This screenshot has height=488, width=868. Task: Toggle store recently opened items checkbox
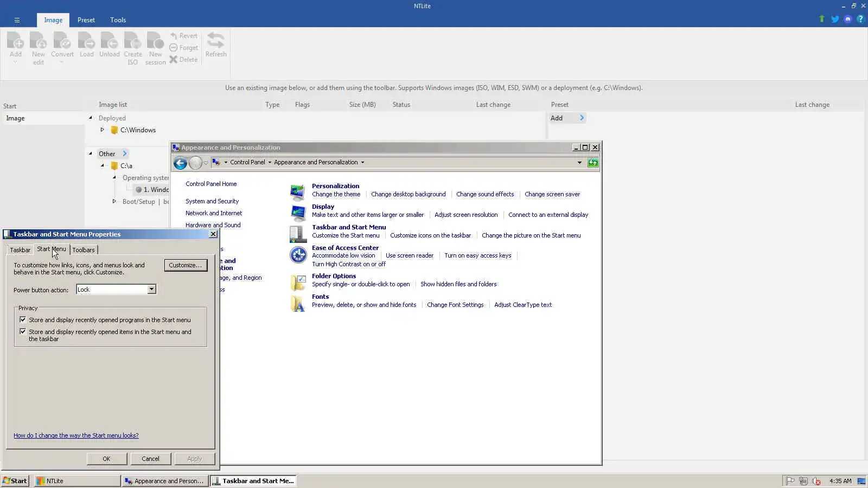point(23,331)
